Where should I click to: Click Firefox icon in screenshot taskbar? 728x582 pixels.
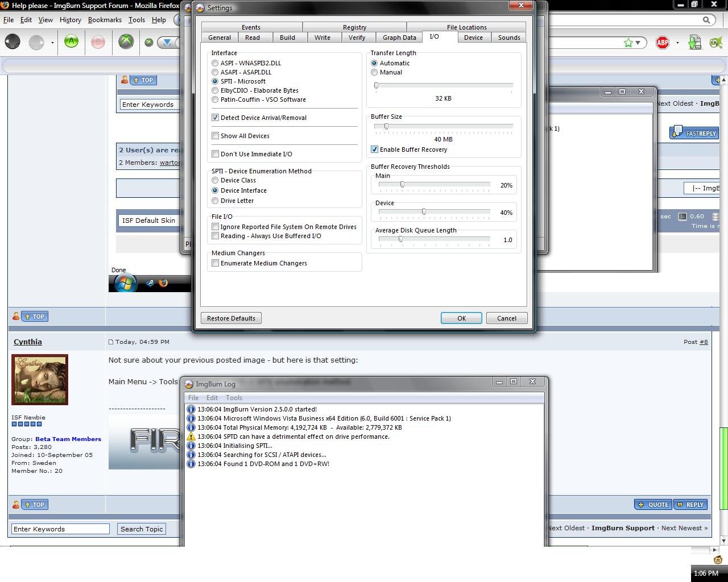[x=163, y=283]
